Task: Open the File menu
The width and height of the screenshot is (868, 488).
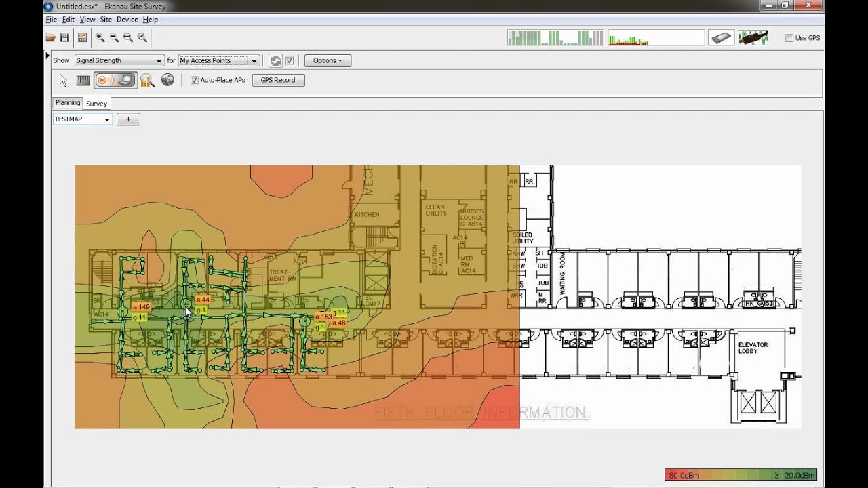Action: pyautogui.click(x=52, y=20)
